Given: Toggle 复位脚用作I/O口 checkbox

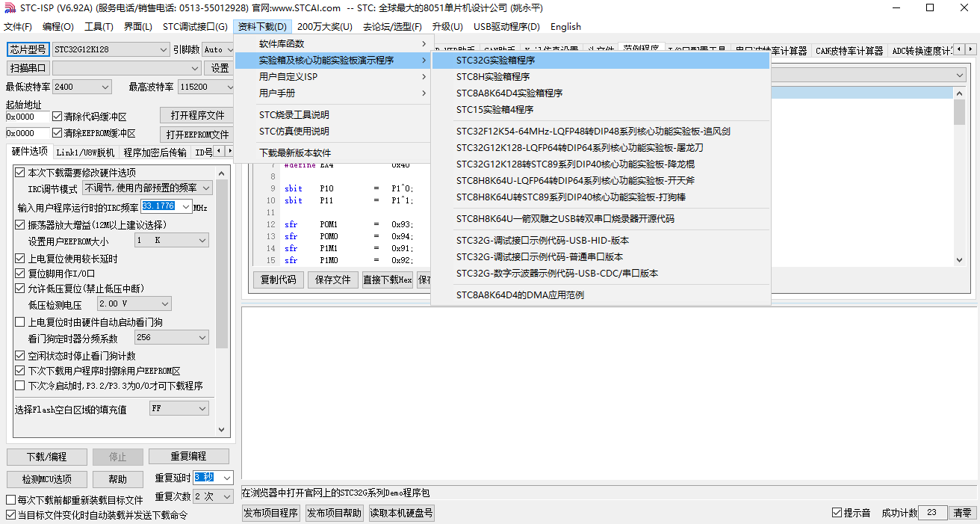Looking at the screenshot, I should coord(20,274).
